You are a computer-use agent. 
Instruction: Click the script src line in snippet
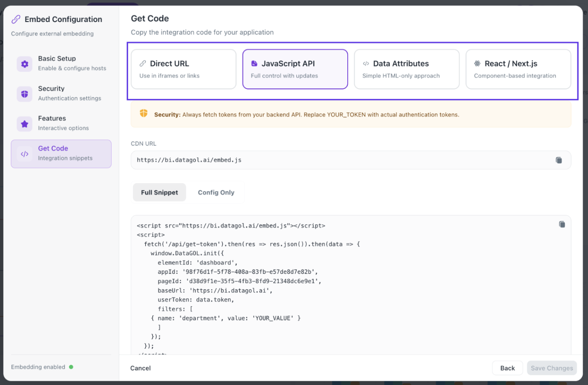(x=231, y=226)
